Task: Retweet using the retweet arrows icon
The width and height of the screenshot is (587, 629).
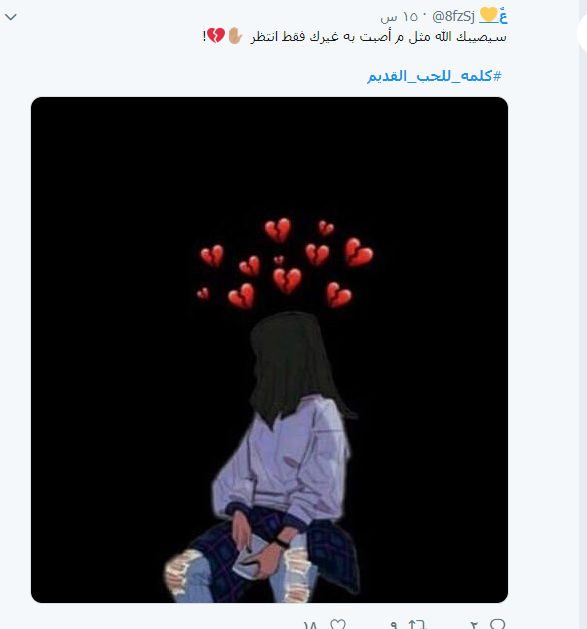Action: click(x=416, y=624)
